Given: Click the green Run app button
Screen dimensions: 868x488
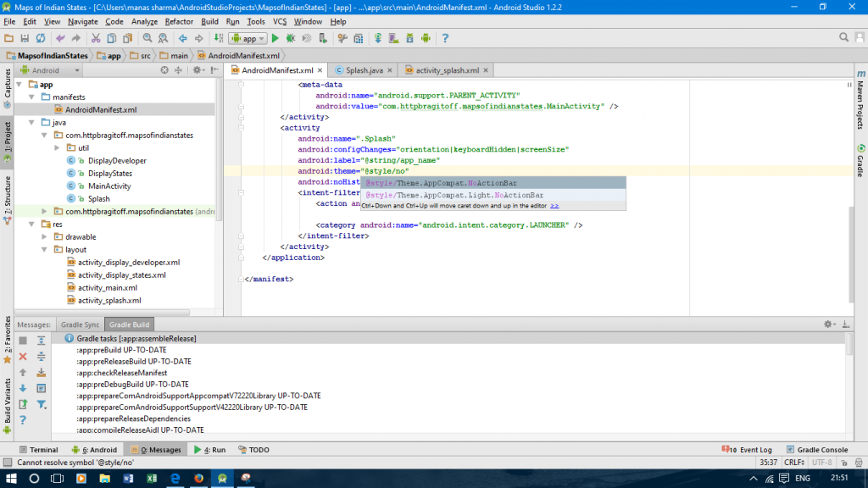Looking at the screenshot, I should pyautogui.click(x=275, y=38).
